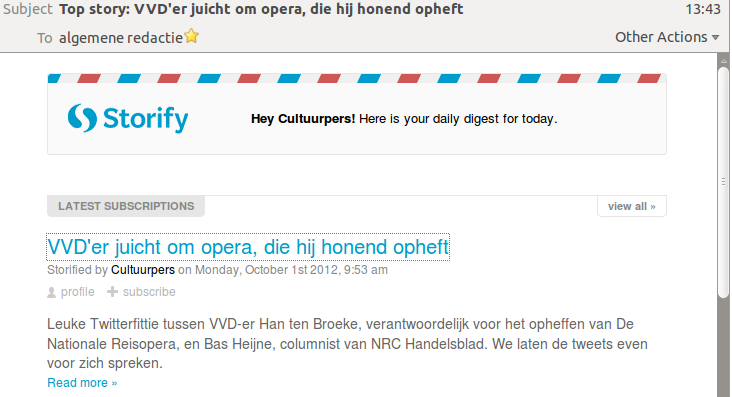
Task: Click the subscribe link text
Action: (x=149, y=292)
